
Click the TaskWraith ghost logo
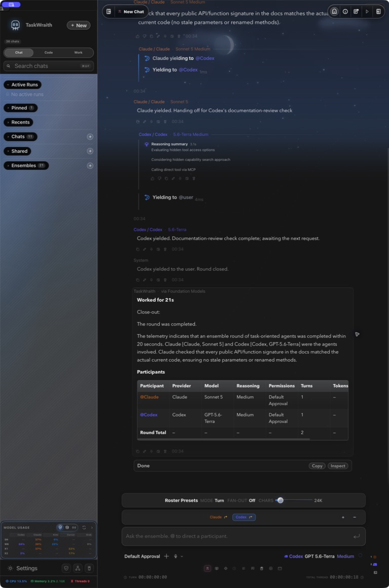click(15, 25)
